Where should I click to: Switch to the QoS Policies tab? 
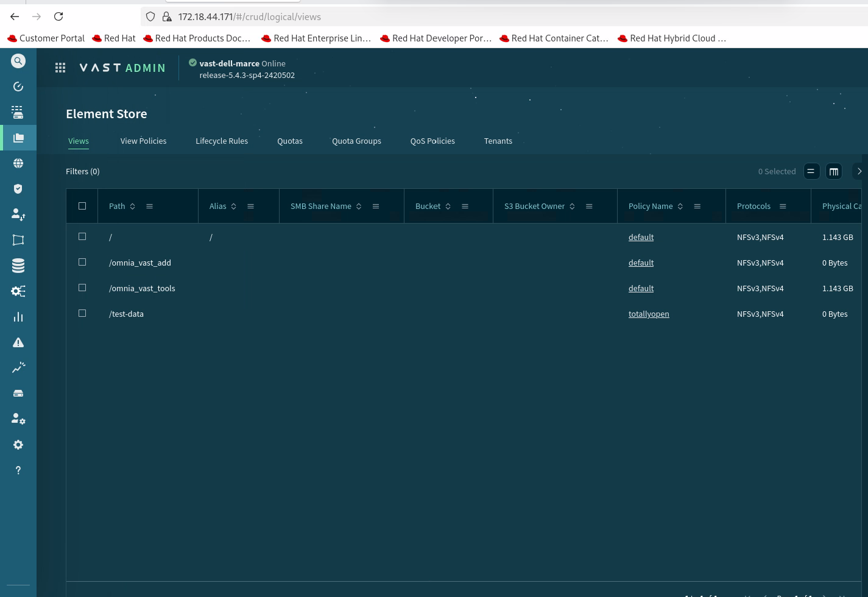tap(432, 141)
